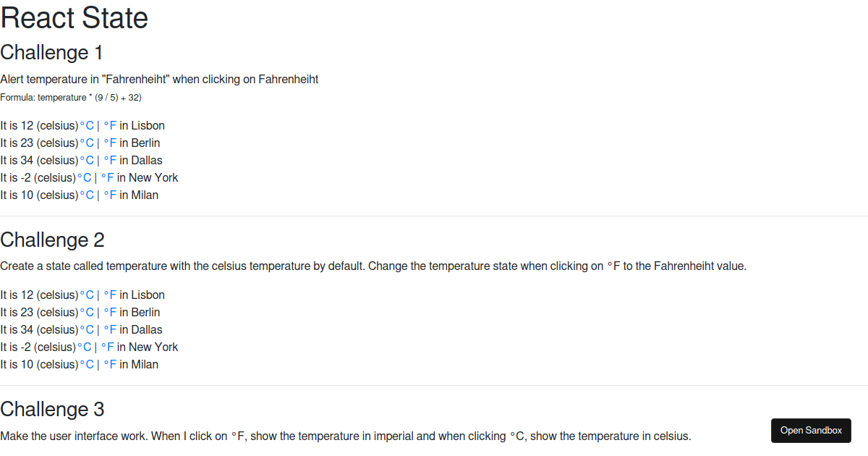Switch Berlin to °C in Challenge 2
The image size is (868, 456).
(x=87, y=312)
